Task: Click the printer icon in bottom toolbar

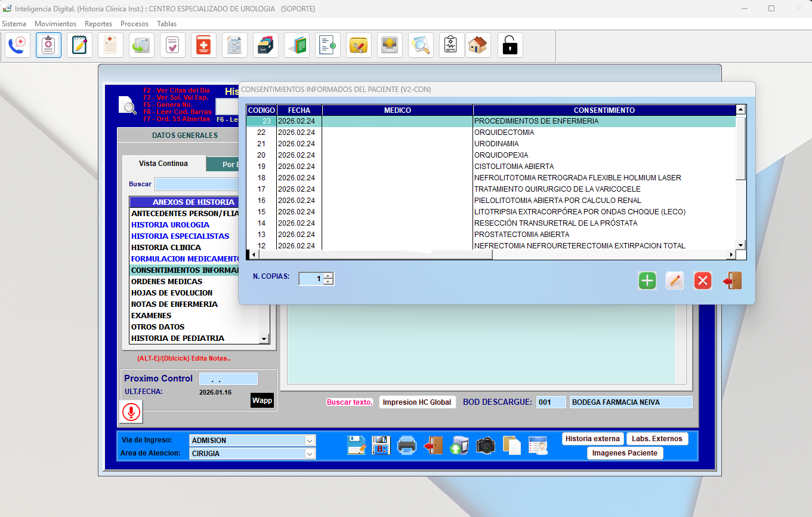Action: point(406,445)
